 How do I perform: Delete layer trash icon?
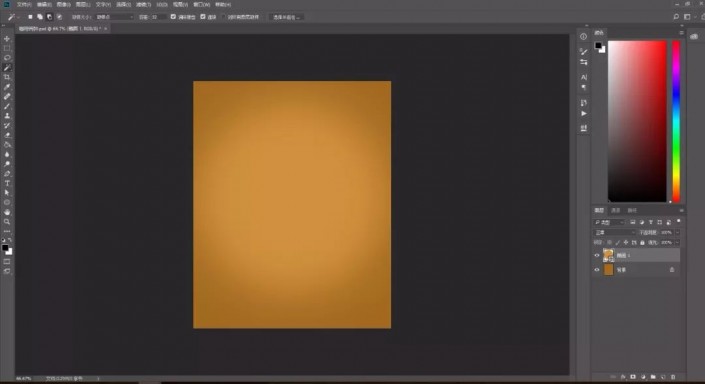tap(673, 377)
